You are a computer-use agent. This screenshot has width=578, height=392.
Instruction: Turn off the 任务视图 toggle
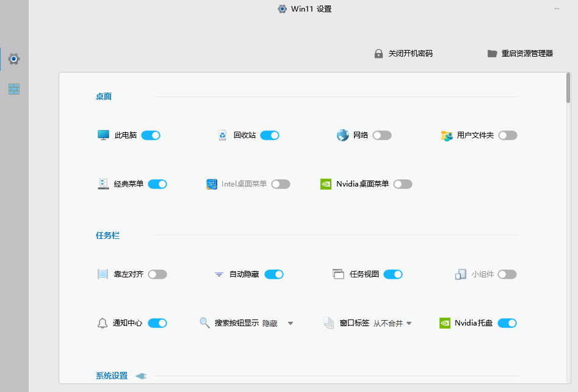(x=393, y=274)
